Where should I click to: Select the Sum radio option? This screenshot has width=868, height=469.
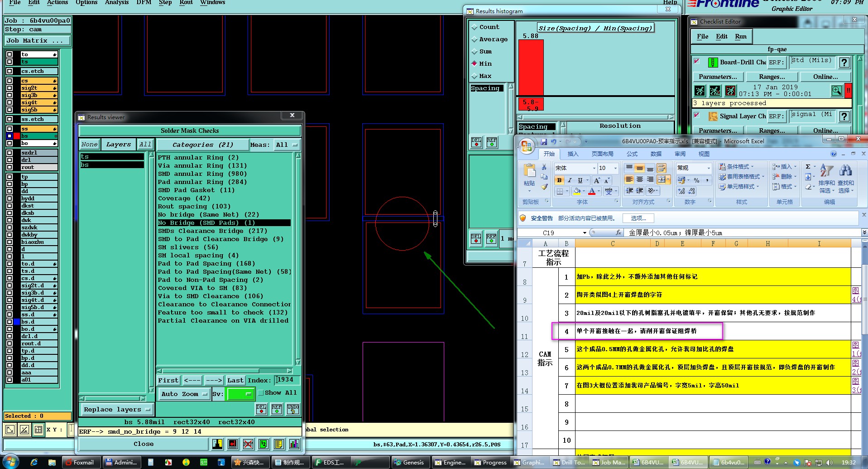[x=475, y=52]
